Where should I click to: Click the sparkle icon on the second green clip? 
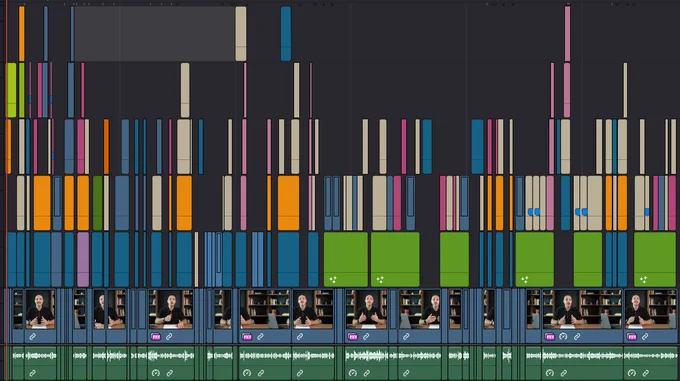pyautogui.click(x=380, y=280)
